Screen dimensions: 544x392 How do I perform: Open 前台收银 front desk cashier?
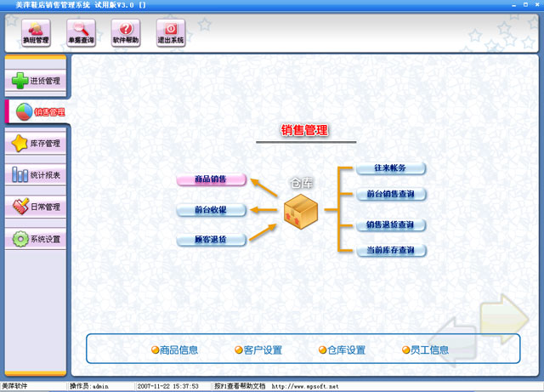212,210
